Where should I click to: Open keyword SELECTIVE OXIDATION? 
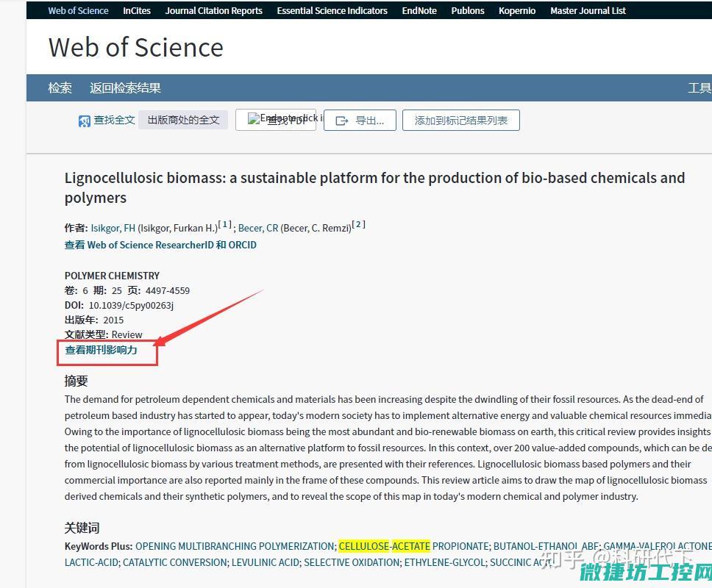(352, 562)
